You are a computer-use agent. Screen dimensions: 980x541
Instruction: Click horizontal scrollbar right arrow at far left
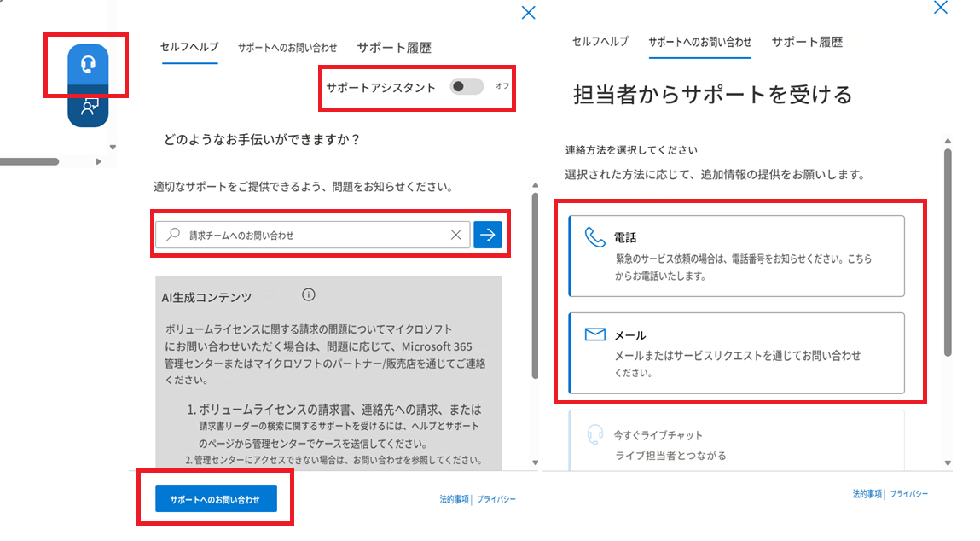pyautogui.click(x=98, y=161)
